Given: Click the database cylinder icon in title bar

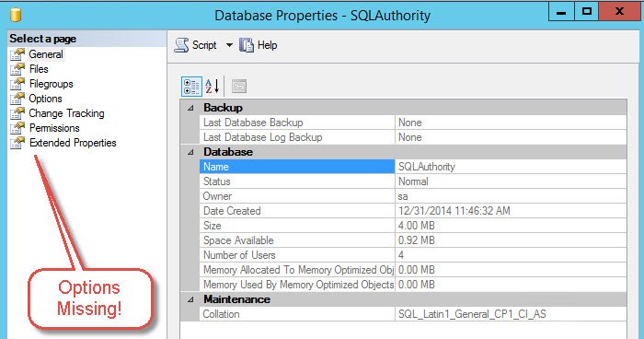Looking at the screenshot, I should 16,15.
